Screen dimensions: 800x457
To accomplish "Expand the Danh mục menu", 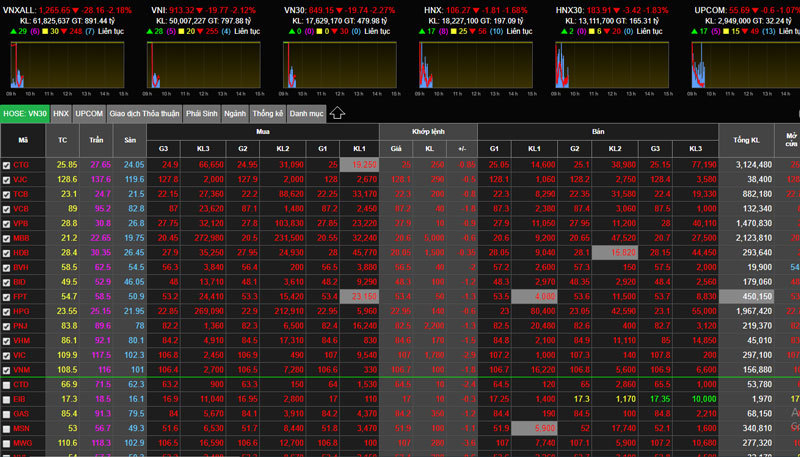I will (307, 114).
